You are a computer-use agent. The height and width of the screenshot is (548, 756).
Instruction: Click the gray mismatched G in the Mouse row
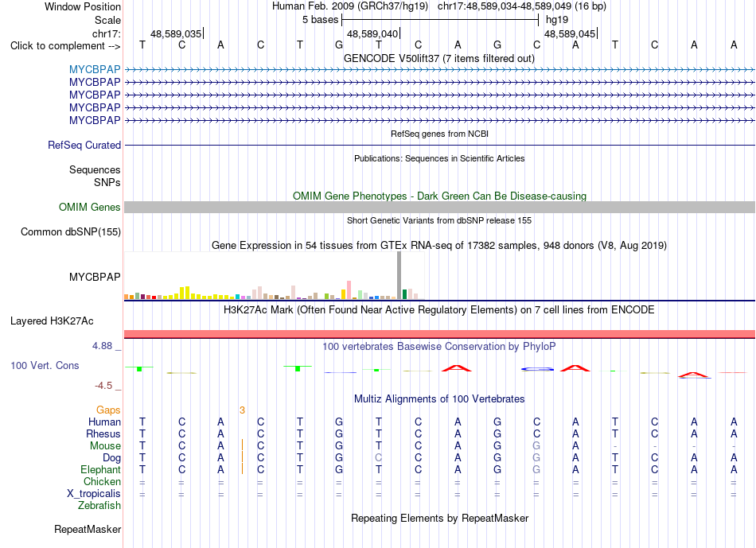(536, 446)
